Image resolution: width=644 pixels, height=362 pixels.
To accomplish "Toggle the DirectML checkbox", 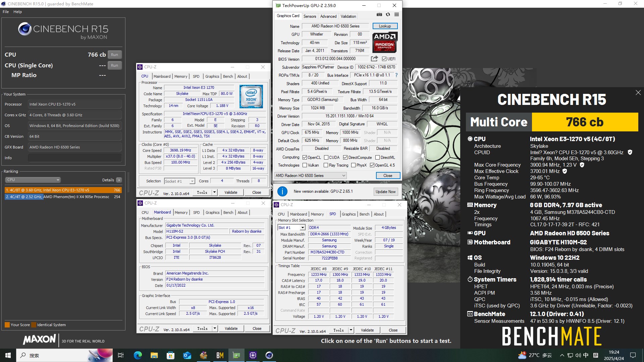I will [377, 158].
